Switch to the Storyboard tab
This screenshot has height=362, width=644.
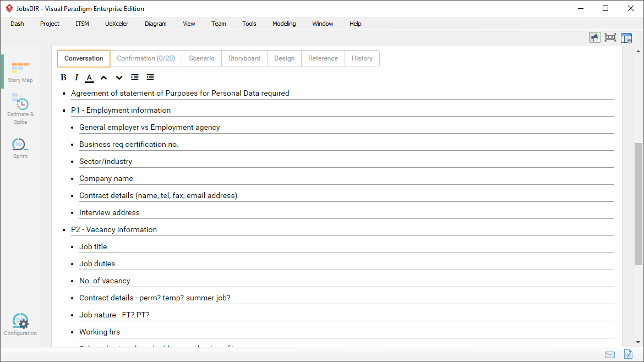pos(244,58)
